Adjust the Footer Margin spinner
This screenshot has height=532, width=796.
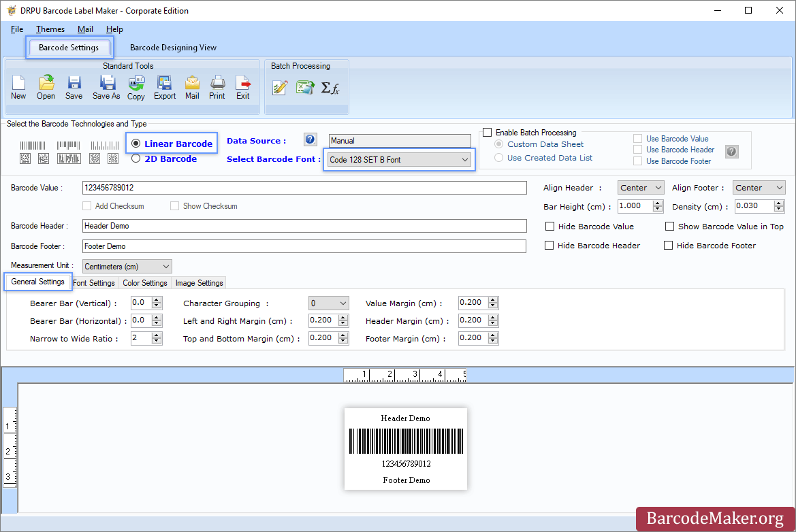coord(493,338)
